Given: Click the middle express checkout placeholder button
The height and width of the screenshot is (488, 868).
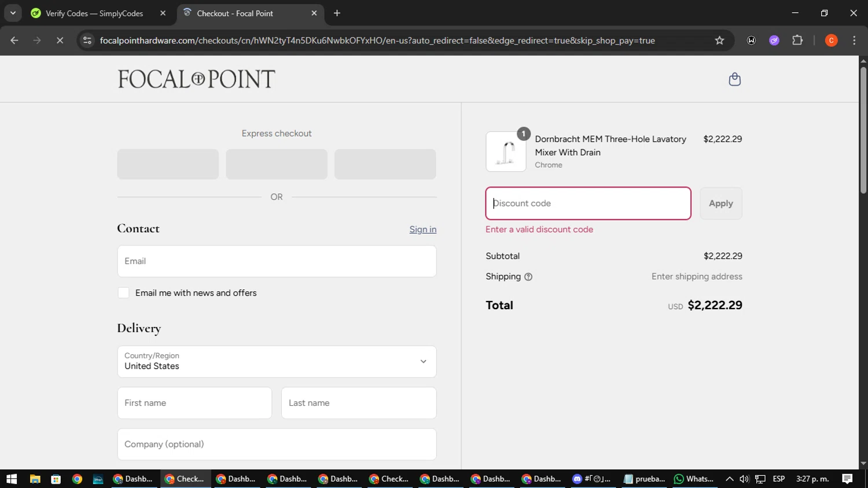Looking at the screenshot, I should tap(277, 164).
